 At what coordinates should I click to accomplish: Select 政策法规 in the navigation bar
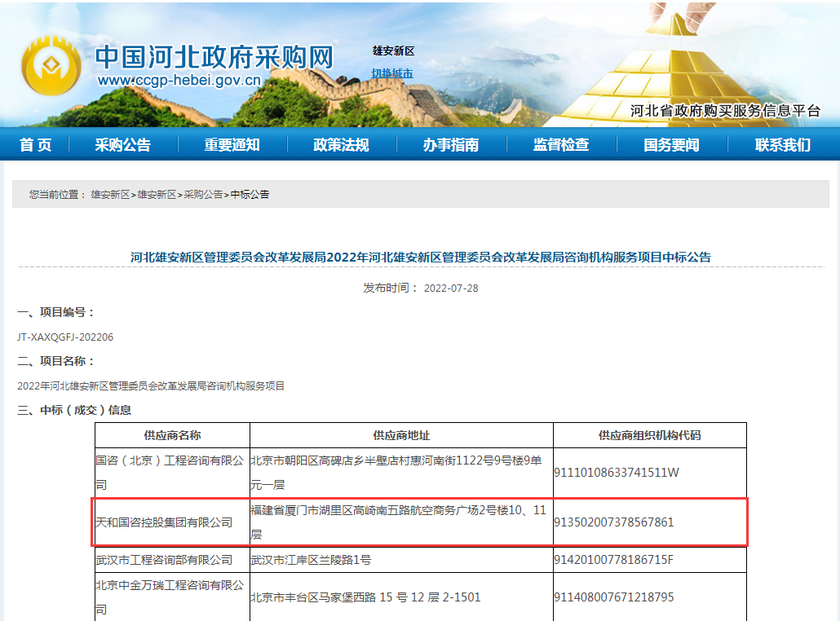341,144
